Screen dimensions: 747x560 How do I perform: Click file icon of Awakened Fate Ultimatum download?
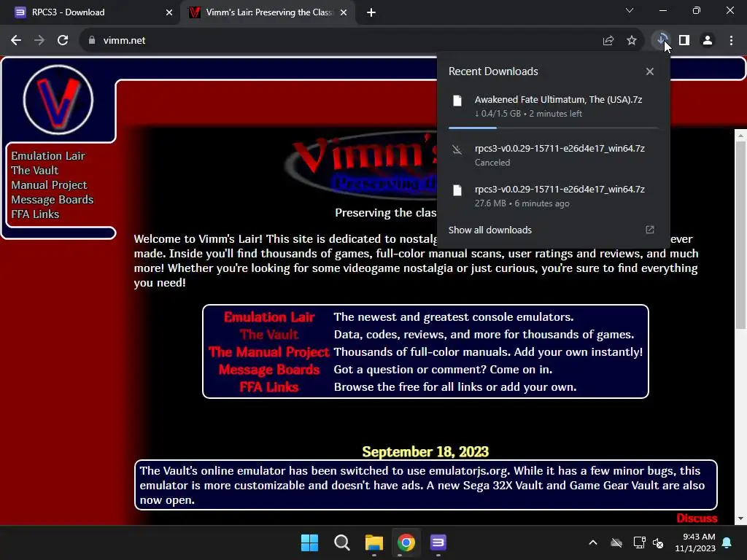coord(457,101)
